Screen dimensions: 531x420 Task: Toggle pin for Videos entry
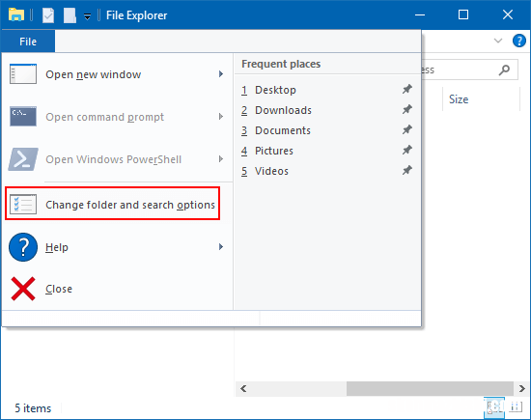pyautogui.click(x=407, y=170)
